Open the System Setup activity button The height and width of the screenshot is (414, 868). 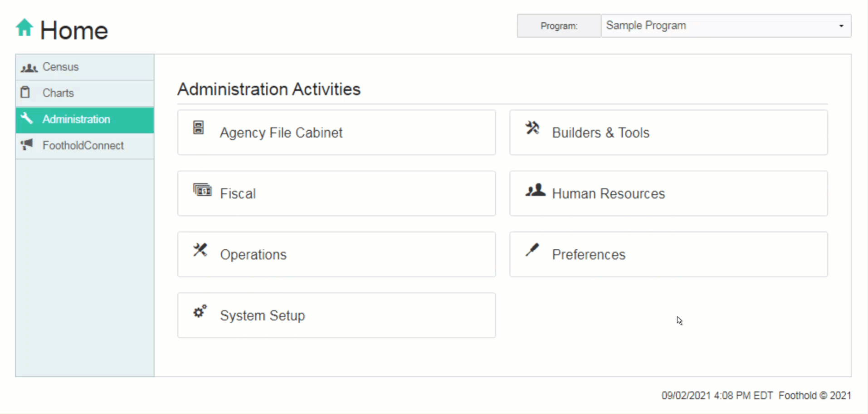(x=336, y=315)
